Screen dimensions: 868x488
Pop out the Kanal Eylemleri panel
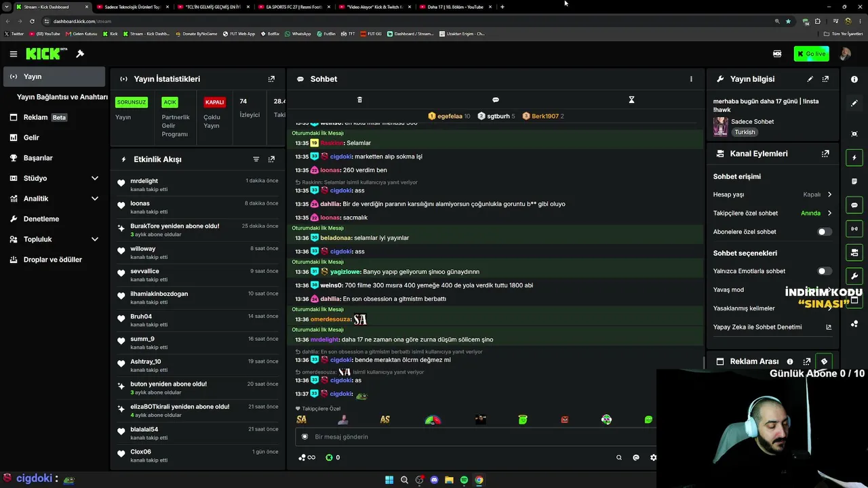point(825,153)
